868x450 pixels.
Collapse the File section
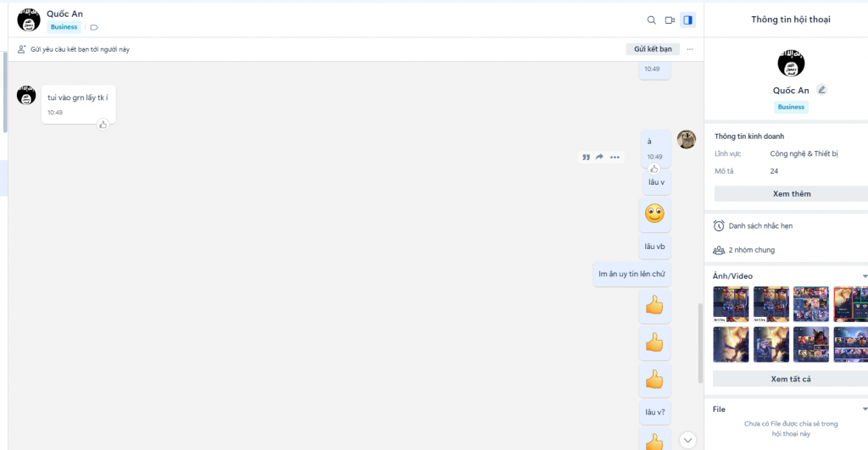(x=864, y=409)
